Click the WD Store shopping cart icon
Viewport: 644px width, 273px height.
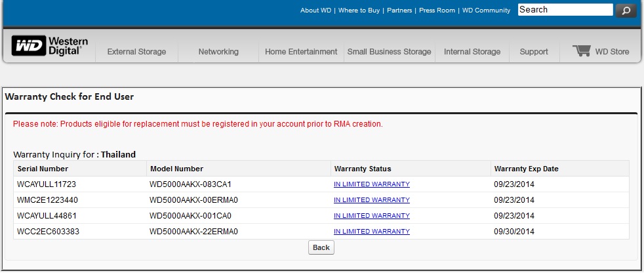click(x=581, y=51)
